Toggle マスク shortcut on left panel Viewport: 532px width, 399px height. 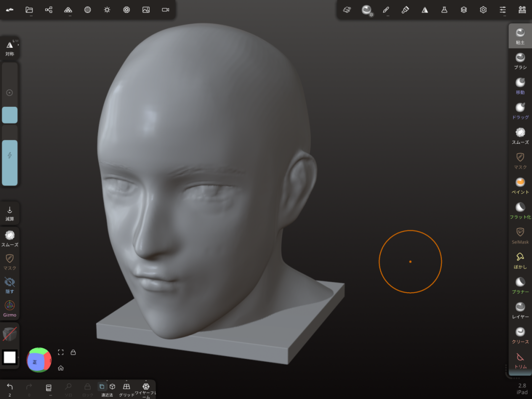(x=9, y=262)
